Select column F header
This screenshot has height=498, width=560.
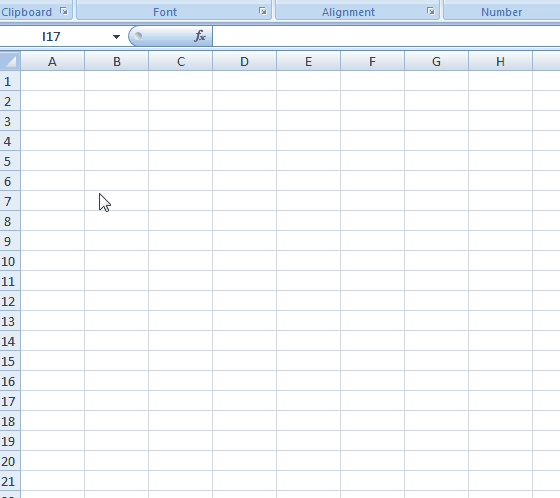(x=372, y=61)
